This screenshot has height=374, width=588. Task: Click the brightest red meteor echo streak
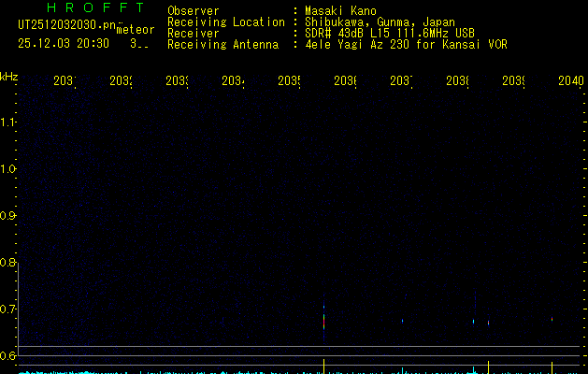pyautogui.click(x=323, y=320)
